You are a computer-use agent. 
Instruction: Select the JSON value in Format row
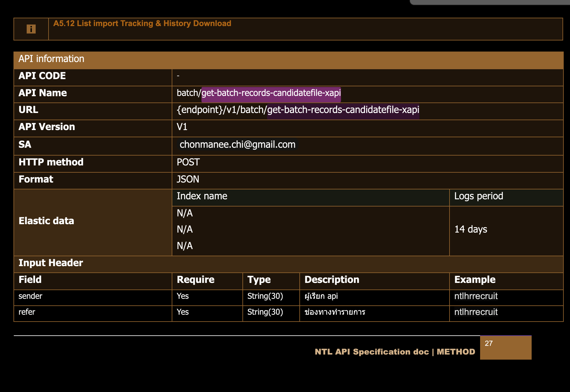click(x=188, y=180)
